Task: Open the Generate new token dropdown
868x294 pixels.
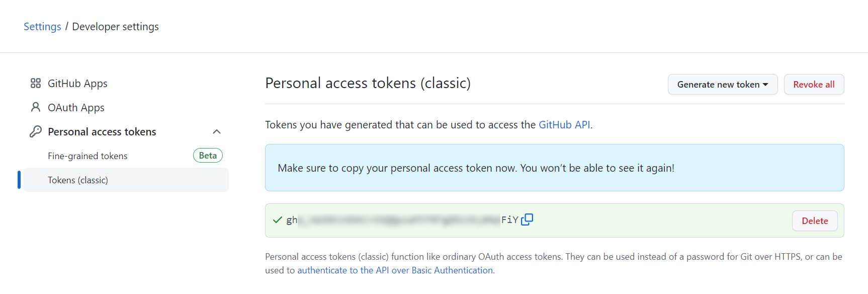Action: click(x=723, y=85)
